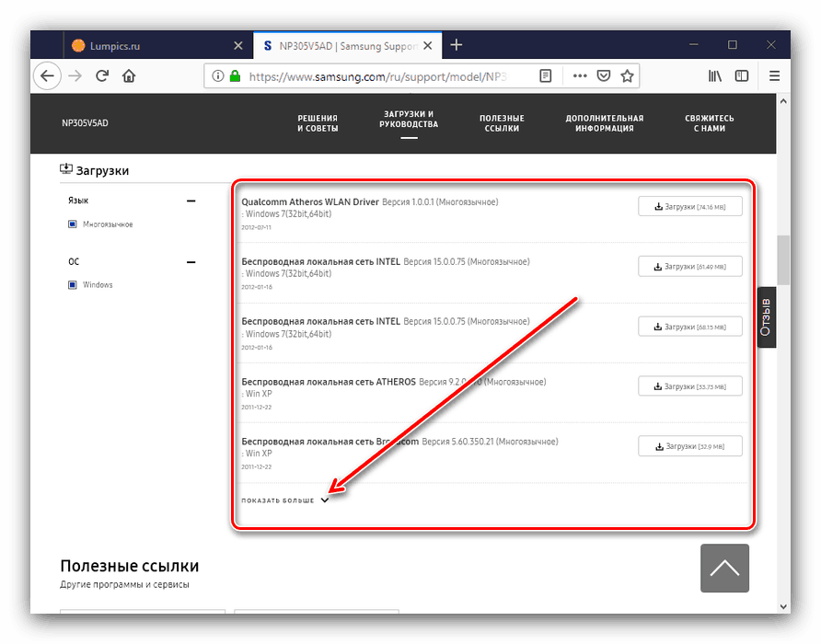The image size is (821, 644).
Task: Toggle the Windows OS checkbox
Action: (73, 285)
